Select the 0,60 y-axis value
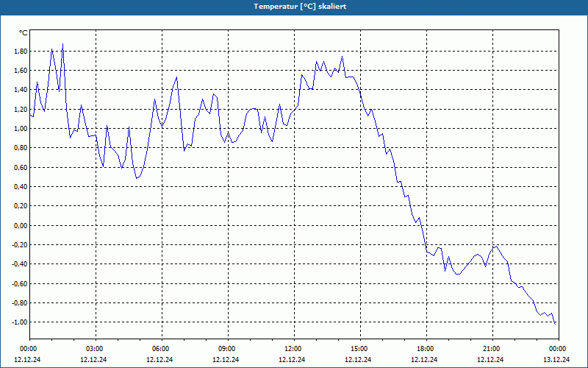The height and width of the screenshot is (368, 588). pos(21,168)
